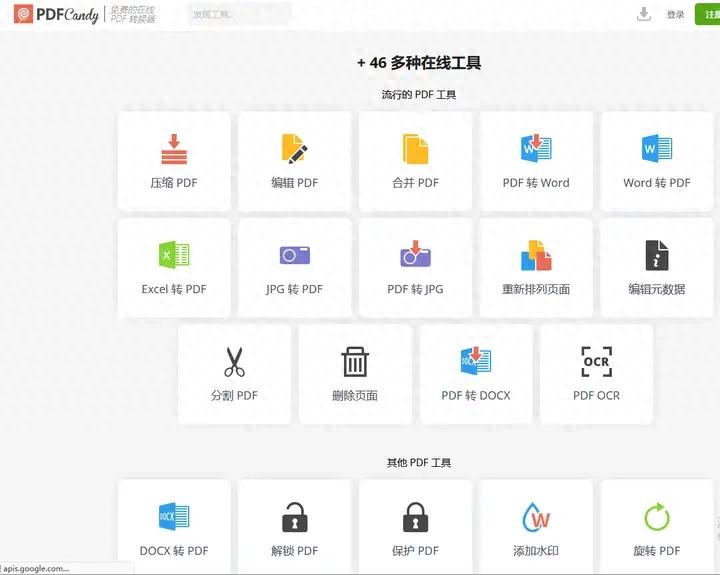
Task: Open the 合并 PDF merge icon
Action: pyautogui.click(x=415, y=149)
